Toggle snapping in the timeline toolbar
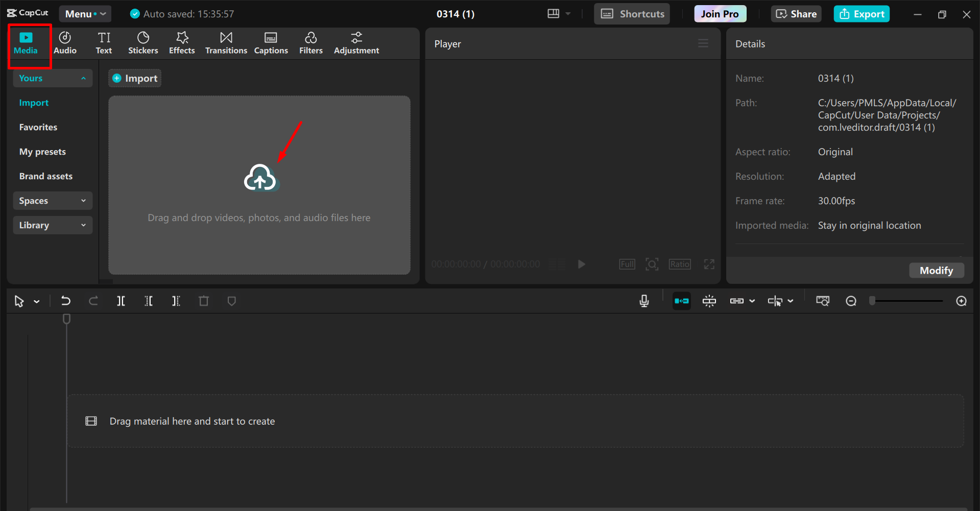Viewport: 980px width, 511px height. pyautogui.click(x=709, y=301)
